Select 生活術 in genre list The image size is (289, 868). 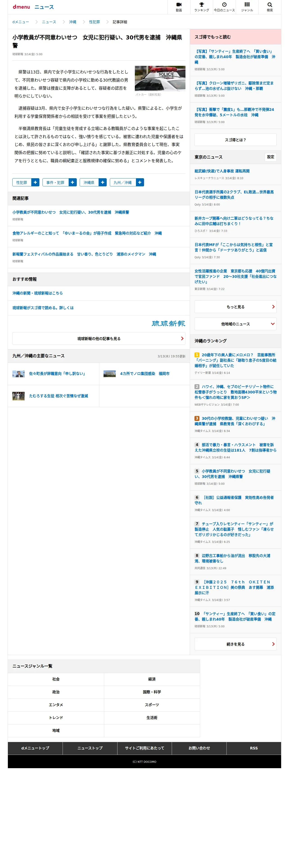click(x=152, y=717)
